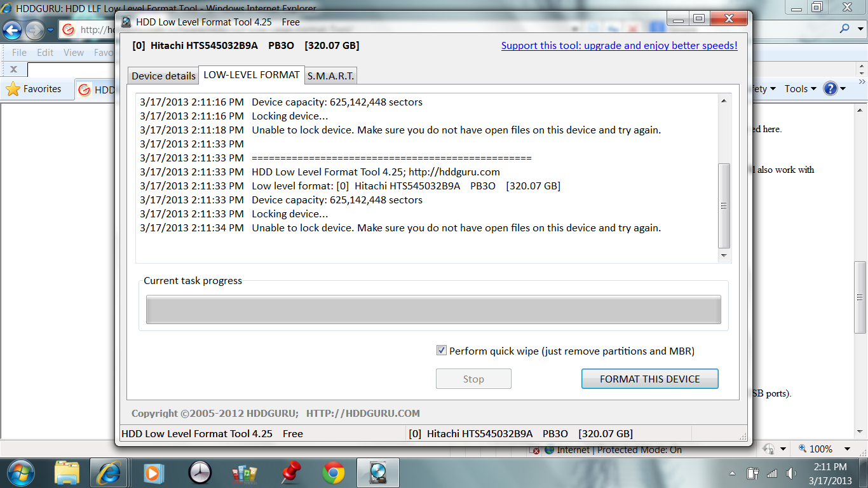Open the search provider dropdown arrow
Viewport: 868px width, 488px height.
click(860, 29)
